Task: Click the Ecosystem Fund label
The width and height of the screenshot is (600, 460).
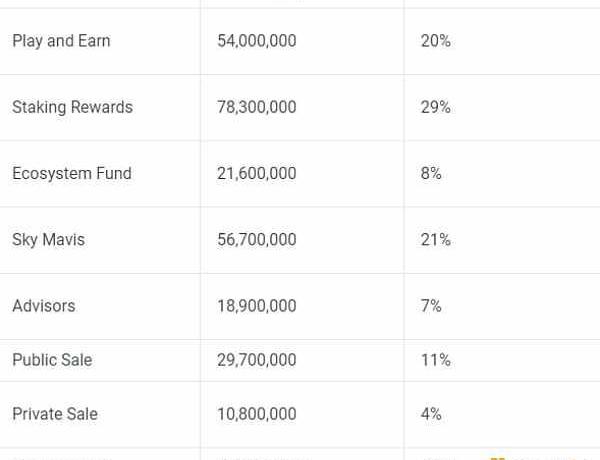Action: 72,173
